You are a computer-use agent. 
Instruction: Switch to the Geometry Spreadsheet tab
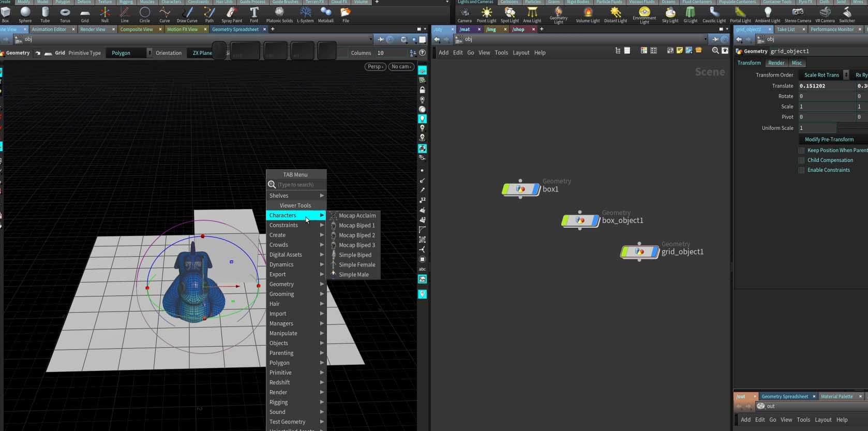pos(235,29)
